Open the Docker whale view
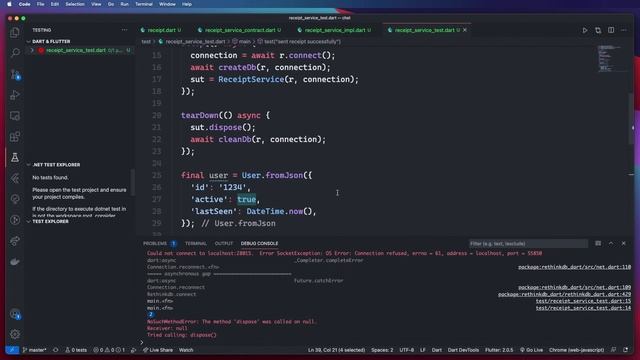 [15, 262]
